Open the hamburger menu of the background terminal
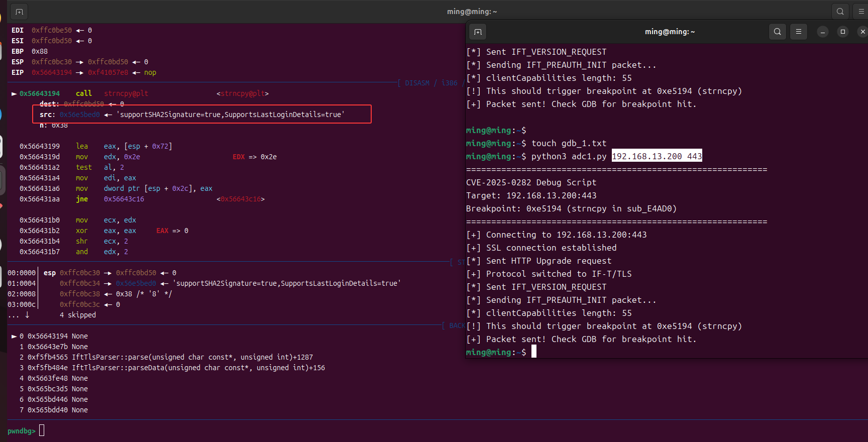This screenshot has width=868, height=442. point(861,12)
